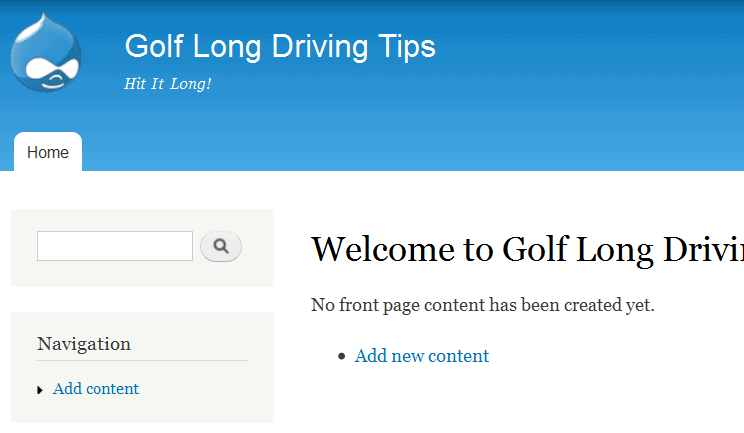Follow the Add new content link
Screen dimensions: 744x433
point(421,356)
